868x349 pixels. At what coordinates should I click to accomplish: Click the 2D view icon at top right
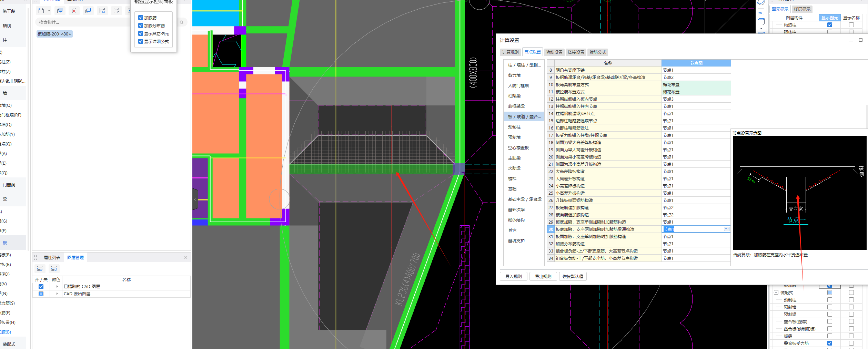click(x=760, y=12)
